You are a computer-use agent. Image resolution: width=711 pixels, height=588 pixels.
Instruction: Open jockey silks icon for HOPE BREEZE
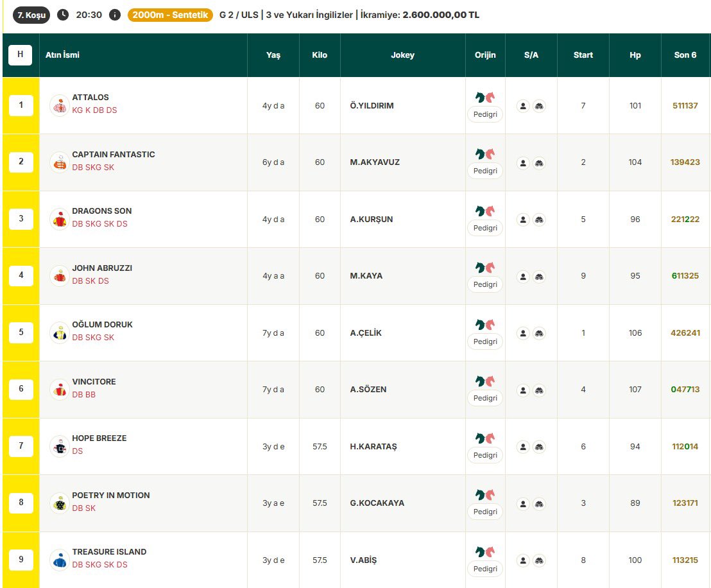point(60,446)
